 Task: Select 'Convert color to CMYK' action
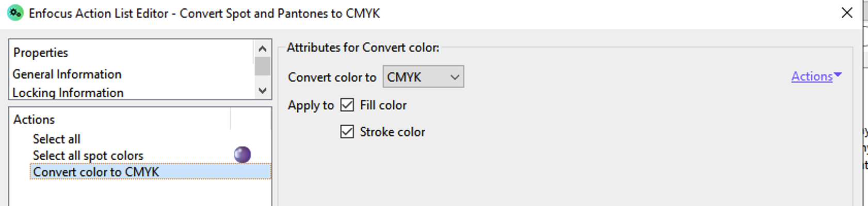[96, 172]
